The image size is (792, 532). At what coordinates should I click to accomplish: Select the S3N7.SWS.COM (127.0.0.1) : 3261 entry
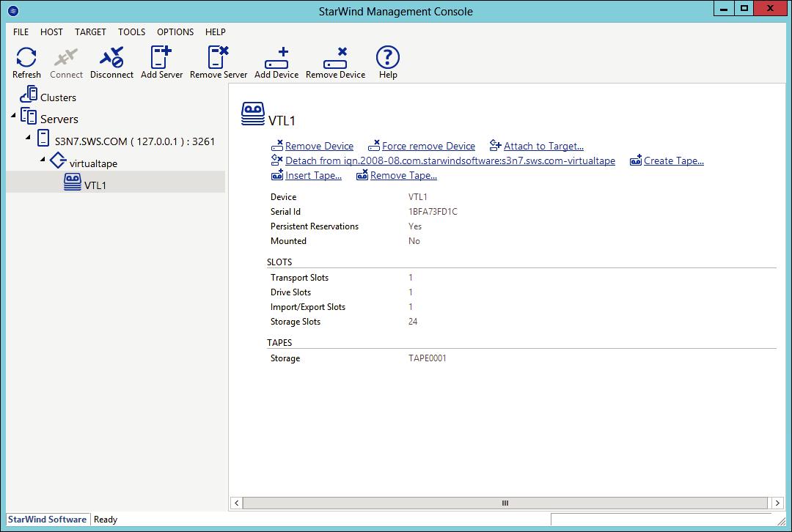click(135, 141)
